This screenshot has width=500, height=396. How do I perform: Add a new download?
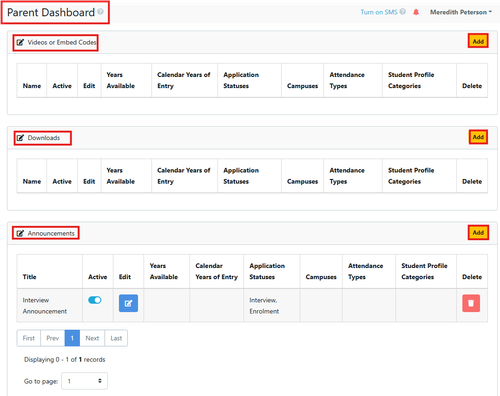(478, 137)
